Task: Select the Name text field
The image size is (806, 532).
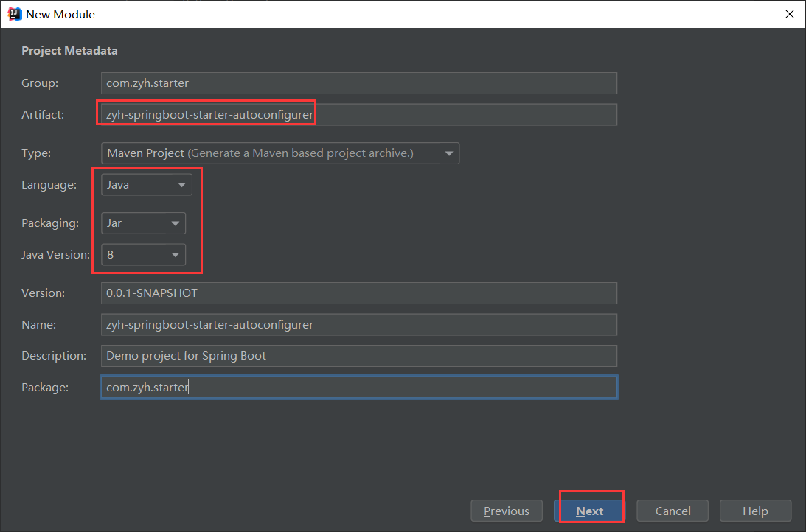Action: (358, 324)
